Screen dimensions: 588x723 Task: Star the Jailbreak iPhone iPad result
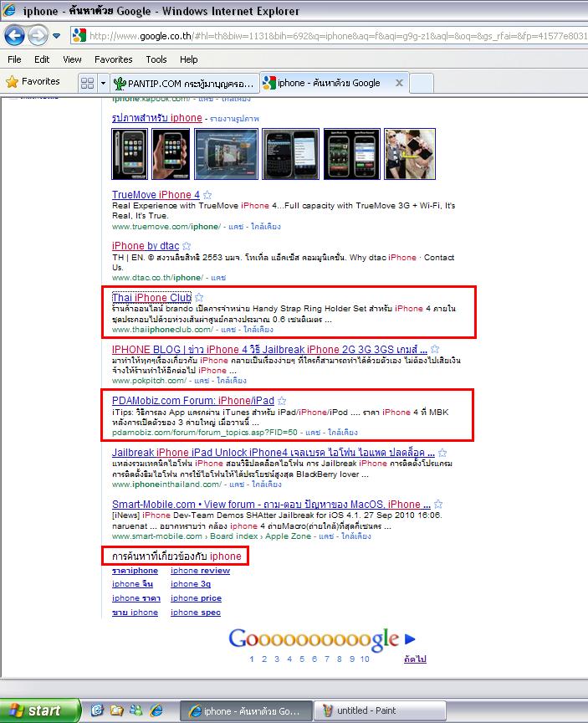click(442, 453)
